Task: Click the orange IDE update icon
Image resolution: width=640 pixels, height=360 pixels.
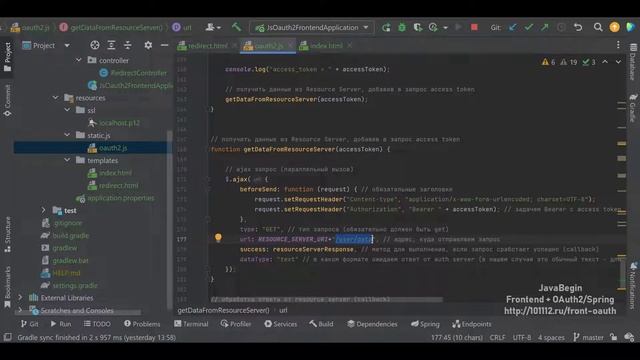Action: (614, 27)
